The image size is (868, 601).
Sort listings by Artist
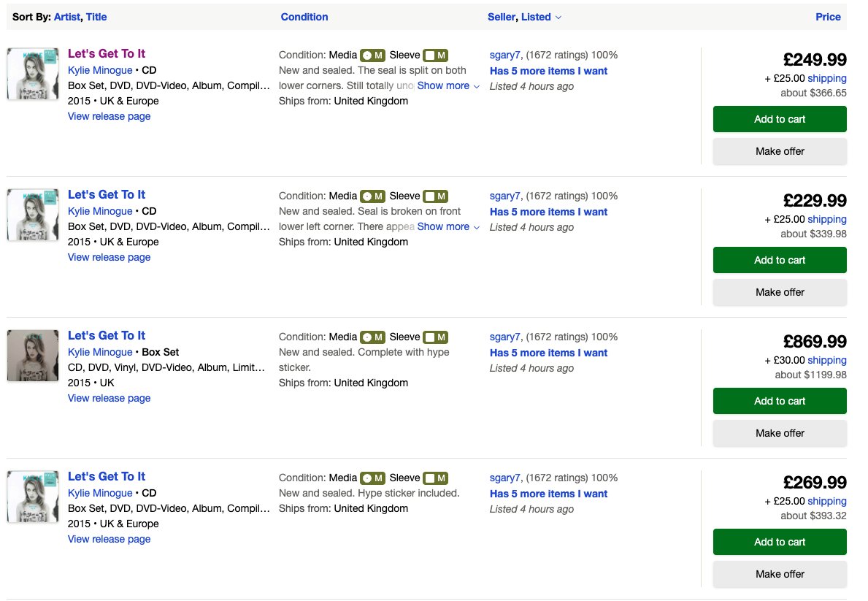(x=66, y=17)
